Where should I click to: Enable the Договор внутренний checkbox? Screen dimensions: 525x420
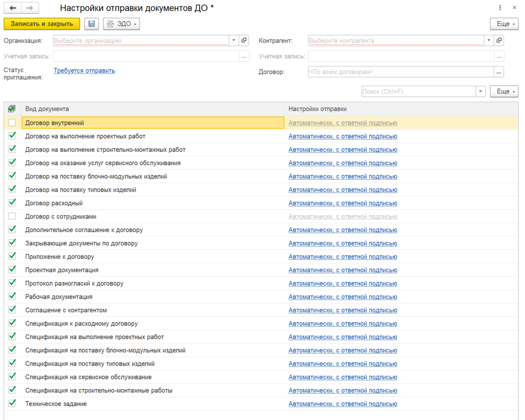pos(12,123)
